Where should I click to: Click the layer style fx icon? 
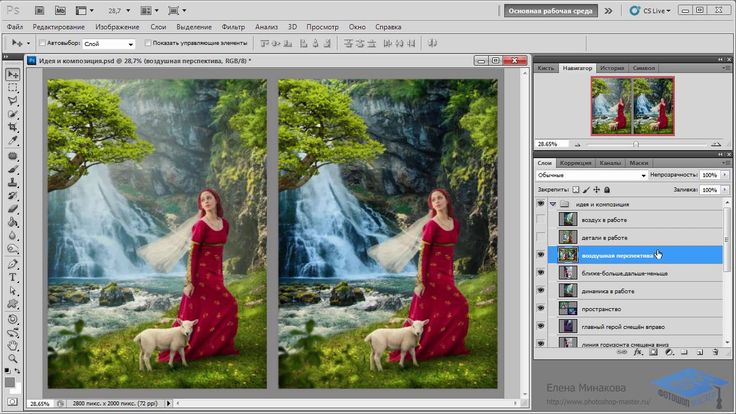click(638, 352)
